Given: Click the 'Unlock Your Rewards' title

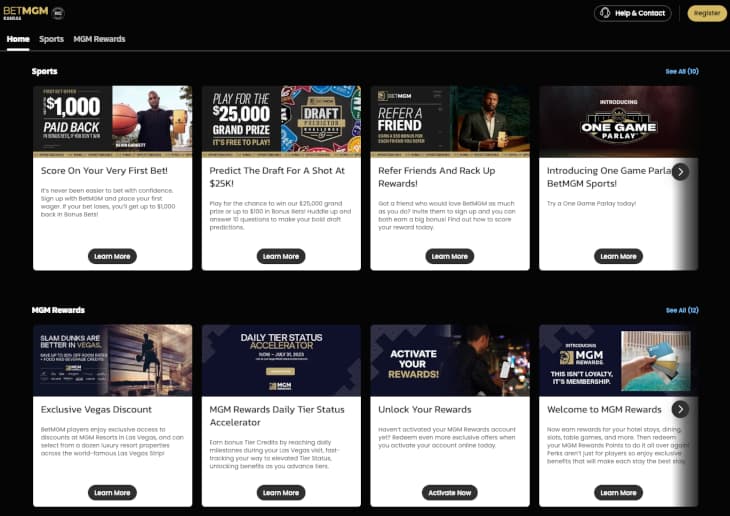Looking at the screenshot, I should click(x=425, y=409).
